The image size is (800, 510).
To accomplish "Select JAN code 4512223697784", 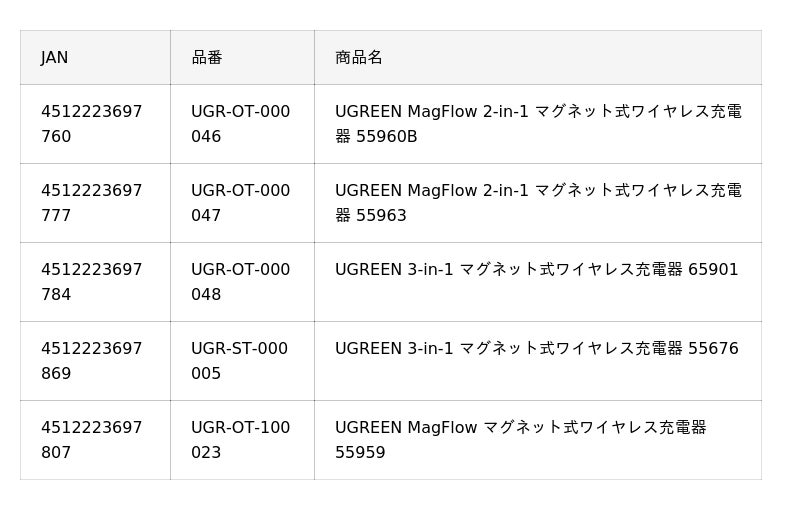I will pos(91,282).
